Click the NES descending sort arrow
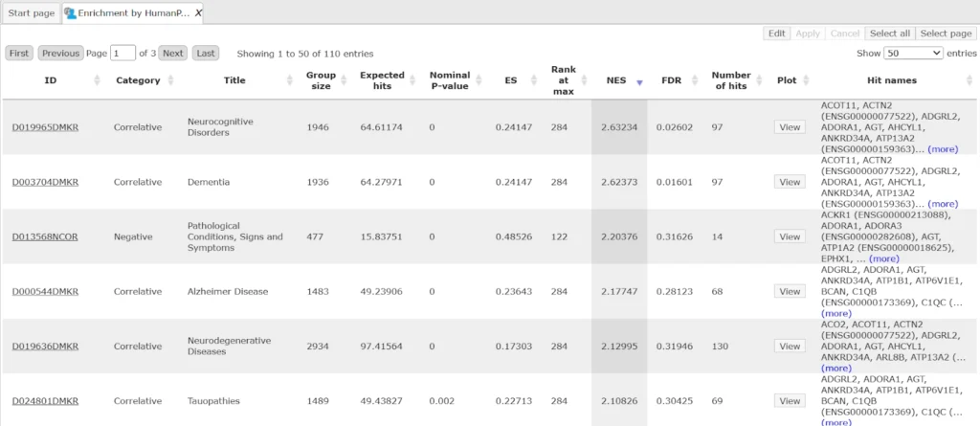 click(639, 81)
